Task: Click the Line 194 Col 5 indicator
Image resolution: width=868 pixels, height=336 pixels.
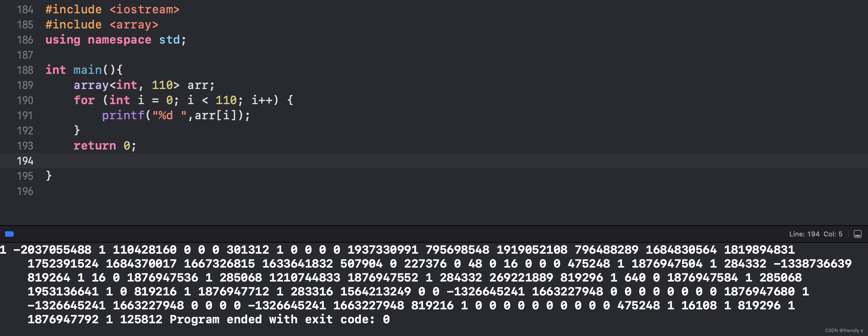Action: pos(815,234)
